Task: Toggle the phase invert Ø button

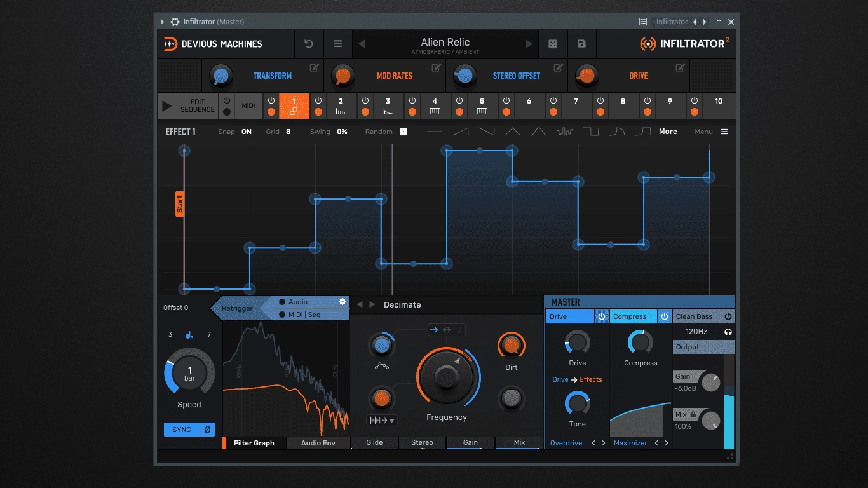Action: coord(207,430)
